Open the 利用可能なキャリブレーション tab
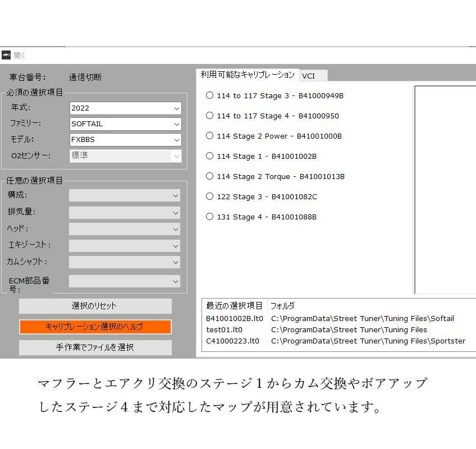This screenshot has width=476, height=449. click(247, 75)
